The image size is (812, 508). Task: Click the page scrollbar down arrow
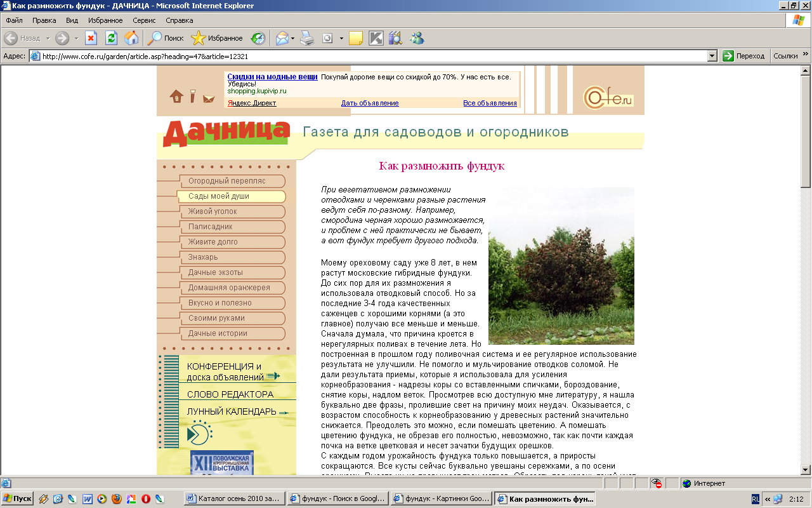point(806,470)
